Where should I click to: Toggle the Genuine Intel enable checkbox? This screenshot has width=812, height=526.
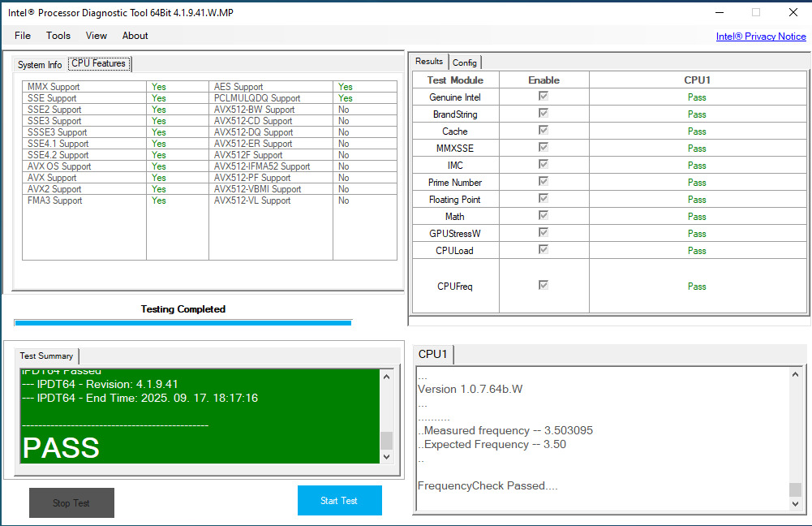tap(543, 96)
